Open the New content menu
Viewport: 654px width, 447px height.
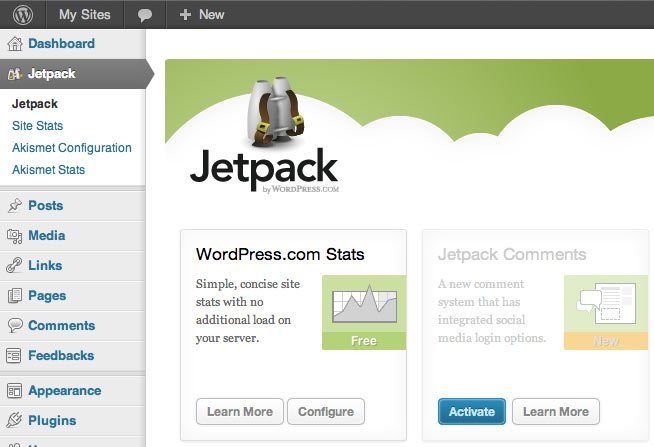(x=201, y=15)
